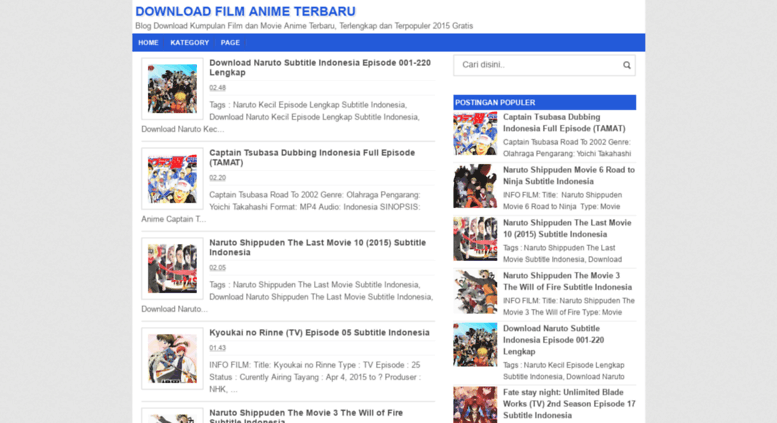Screen dimensions: 777x423
Task: Click the 02.48 timestamp link
Action: click(x=217, y=88)
